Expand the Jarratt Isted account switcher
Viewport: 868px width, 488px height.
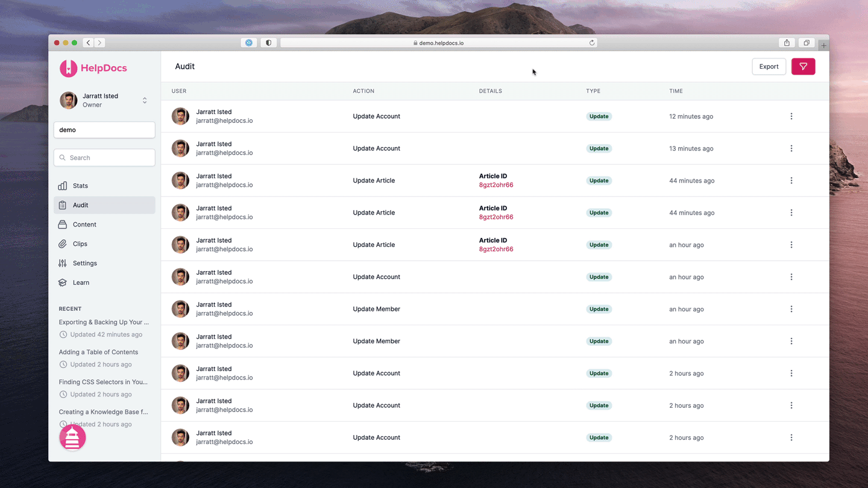(145, 101)
